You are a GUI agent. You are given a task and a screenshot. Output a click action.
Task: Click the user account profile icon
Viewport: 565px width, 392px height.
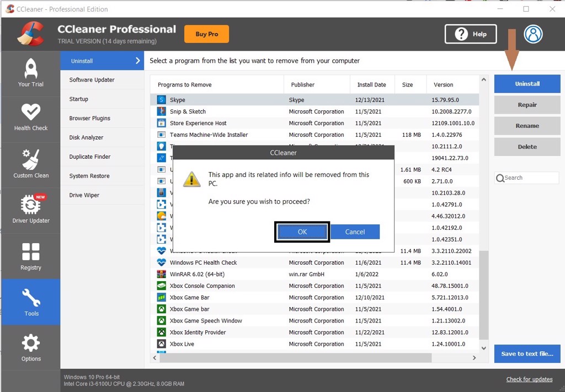pyautogui.click(x=533, y=34)
